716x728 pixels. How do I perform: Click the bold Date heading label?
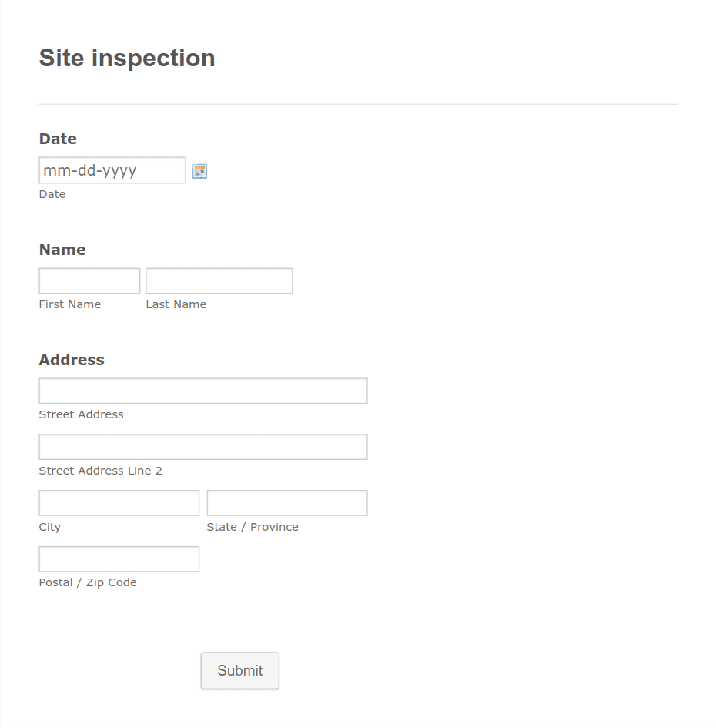click(58, 139)
